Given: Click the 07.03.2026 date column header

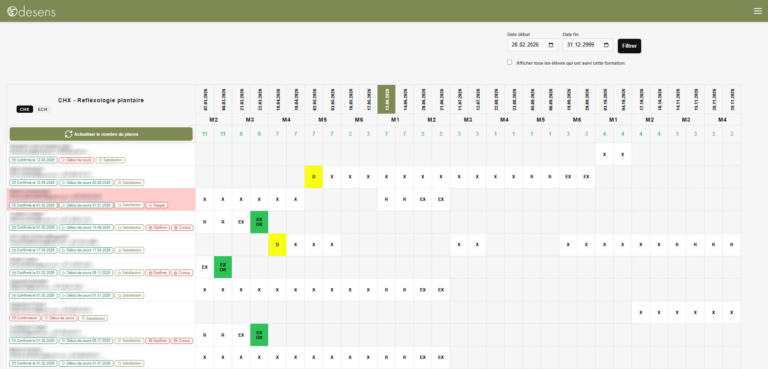Looking at the screenshot, I should coord(205,99).
